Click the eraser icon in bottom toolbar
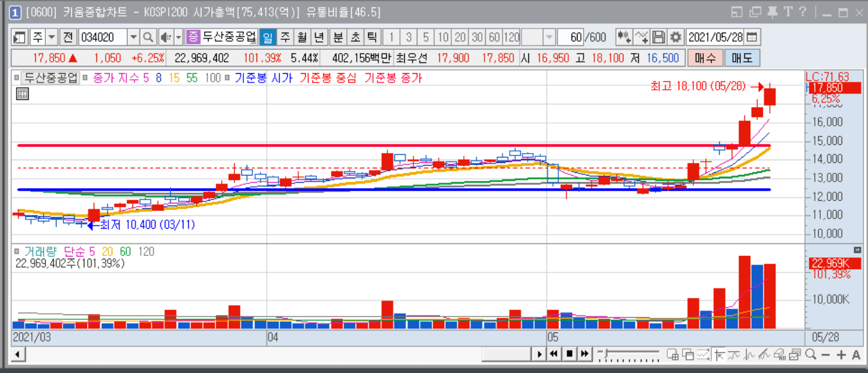This screenshot has height=373, width=868. click(779, 354)
